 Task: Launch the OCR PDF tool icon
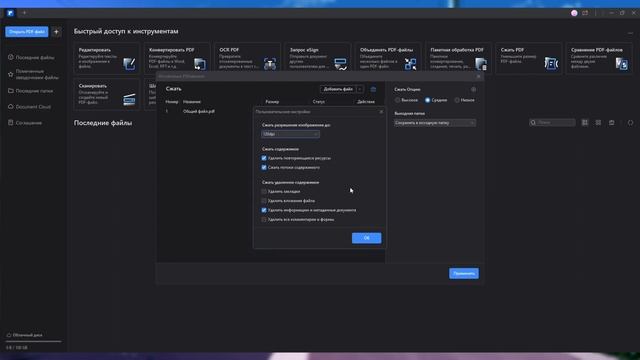pos(270,64)
